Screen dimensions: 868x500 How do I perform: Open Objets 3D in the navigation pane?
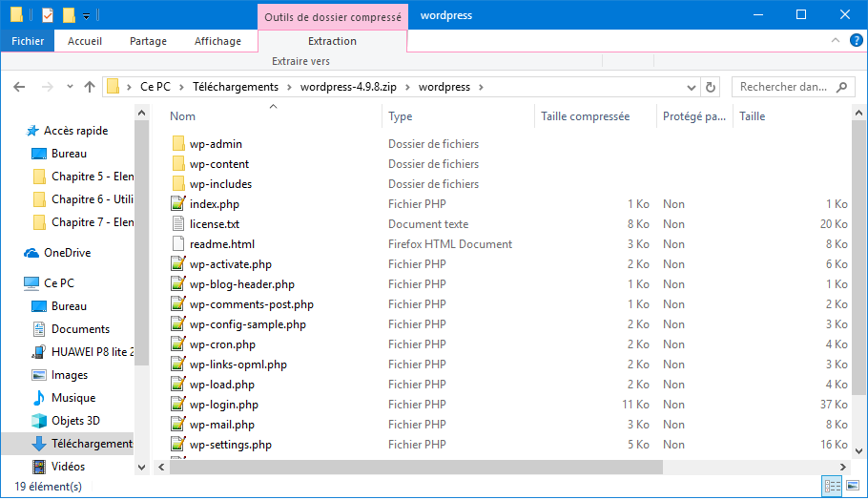75,421
